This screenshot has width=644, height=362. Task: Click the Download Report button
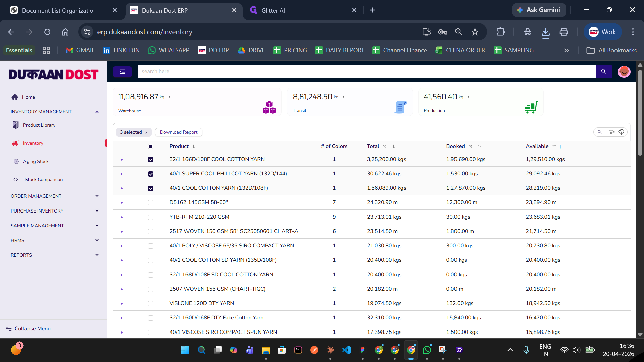coord(178,132)
